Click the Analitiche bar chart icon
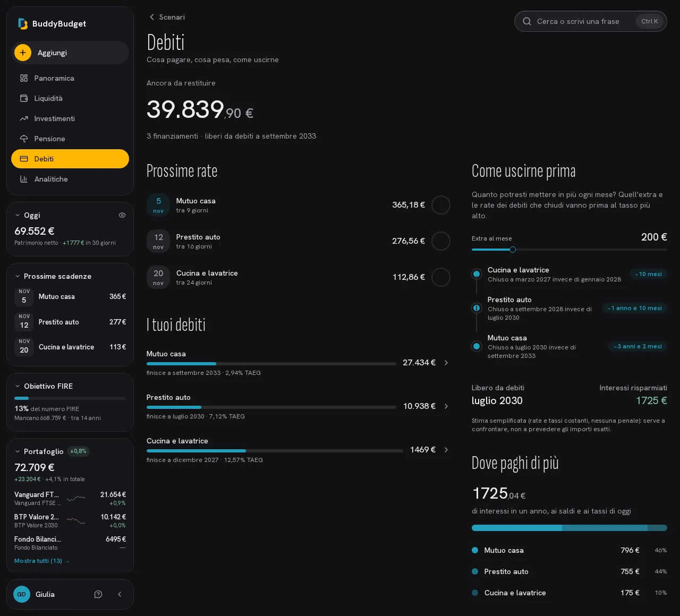Viewport: 680px width, 616px height. pos(24,179)
